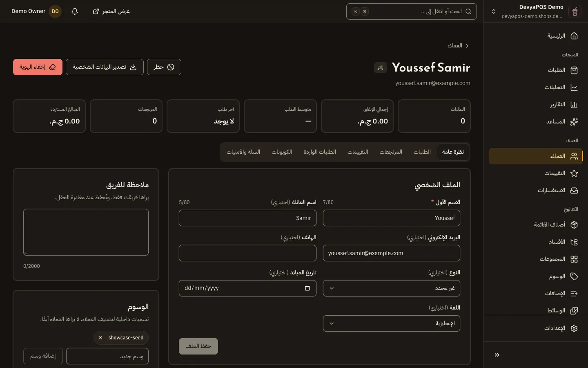The height and width of the screenshot is (368, 588).
Task: Switch to الطلبات الواردة tab
Action: (x=320, y=152)
